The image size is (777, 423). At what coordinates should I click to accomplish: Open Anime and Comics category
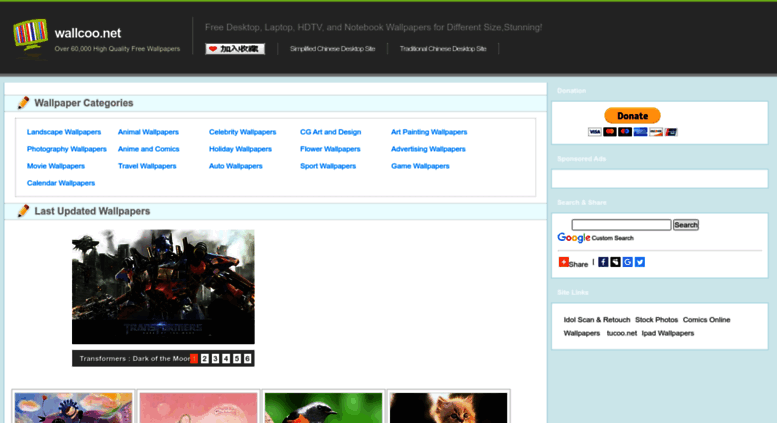coord(149,149)
